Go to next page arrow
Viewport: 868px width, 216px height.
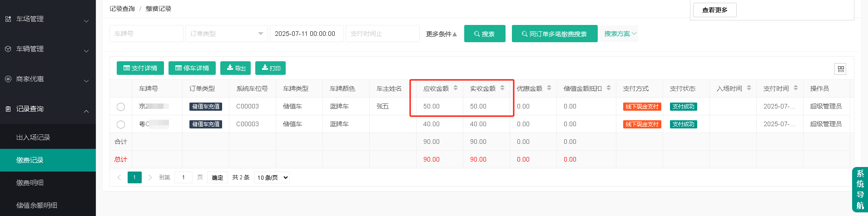click(150, 177)
